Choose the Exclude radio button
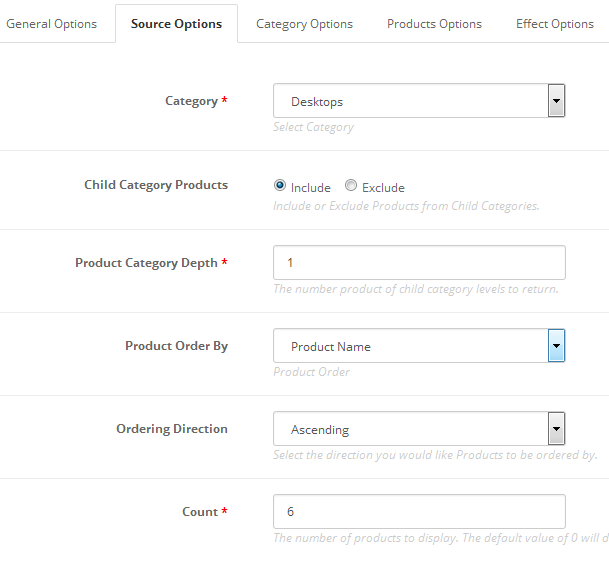Image resolution: width=609 pixels, height=572 pixels. [351, 186]
